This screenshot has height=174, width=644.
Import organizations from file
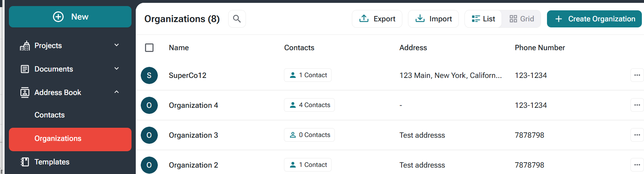[433, 19]
